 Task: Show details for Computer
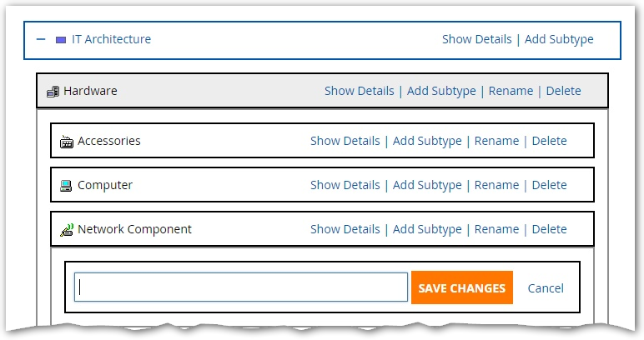pyautogui.click(x=345, y=185)
